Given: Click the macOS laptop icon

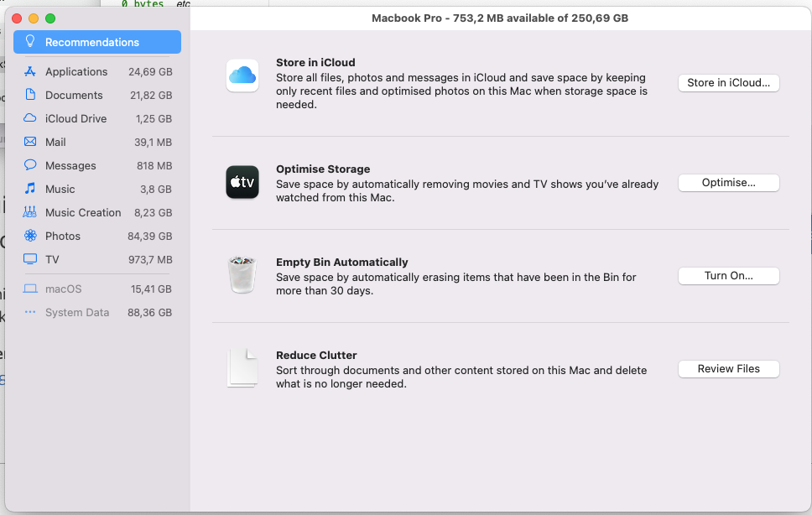Looking at the screenshot, I should [30, 289].
